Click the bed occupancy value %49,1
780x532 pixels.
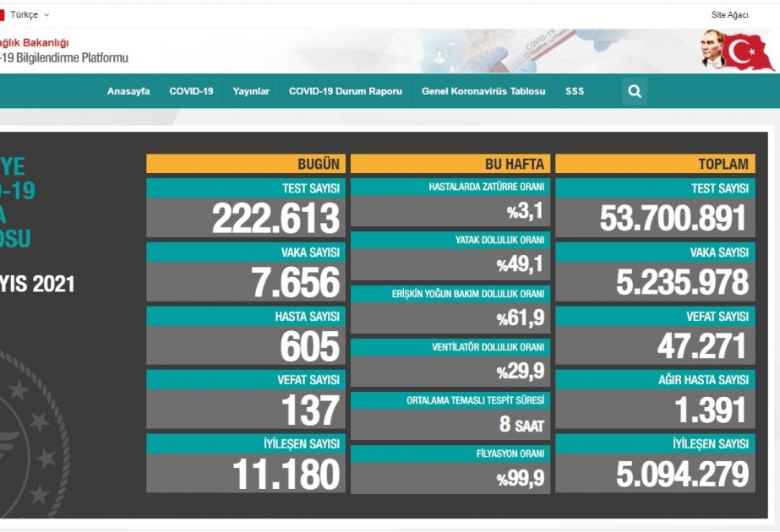click(x=520, y=264)
